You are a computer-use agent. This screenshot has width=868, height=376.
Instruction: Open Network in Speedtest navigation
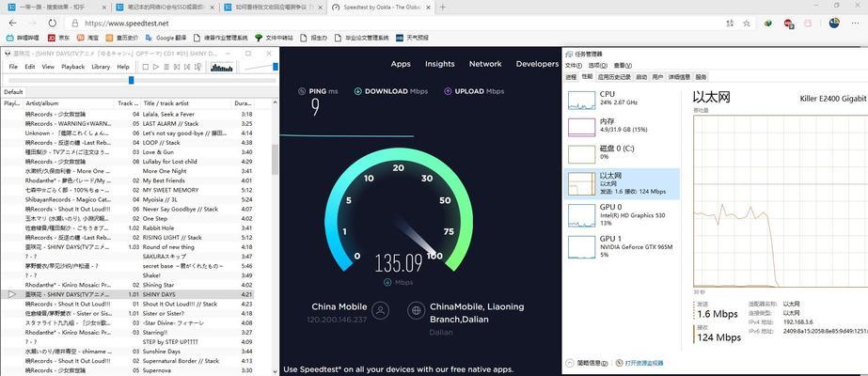[x=485, y=64]
